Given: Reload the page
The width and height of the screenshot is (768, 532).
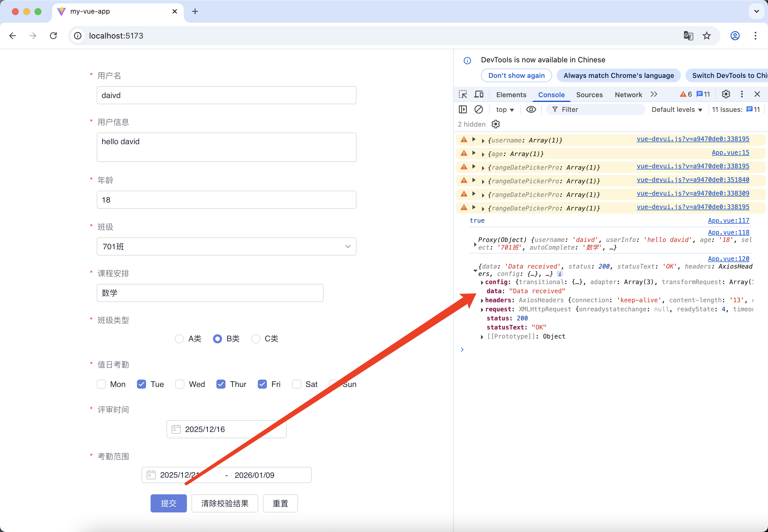Looking at the screenshot, I should (53, 36).
